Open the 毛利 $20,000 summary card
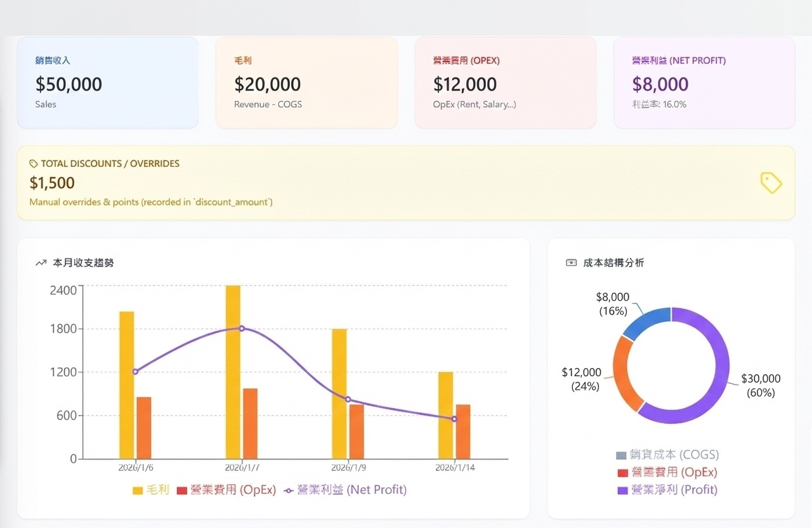Image resolution: width=812 pixels, height=528 pixels. click(306, 82)
